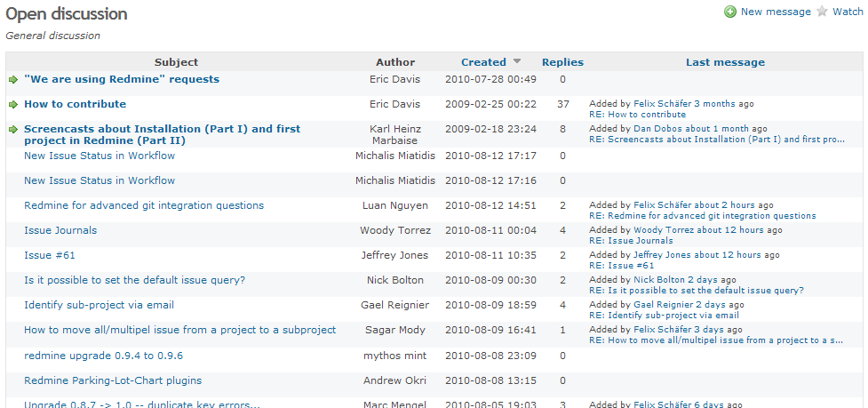Click the Created sort direction arrow
The image size is (868, 408).
tap(517, 61)
